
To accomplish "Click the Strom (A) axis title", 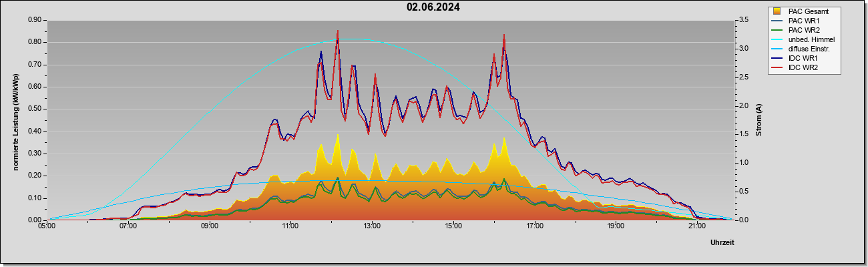I will tap(759, 120).
